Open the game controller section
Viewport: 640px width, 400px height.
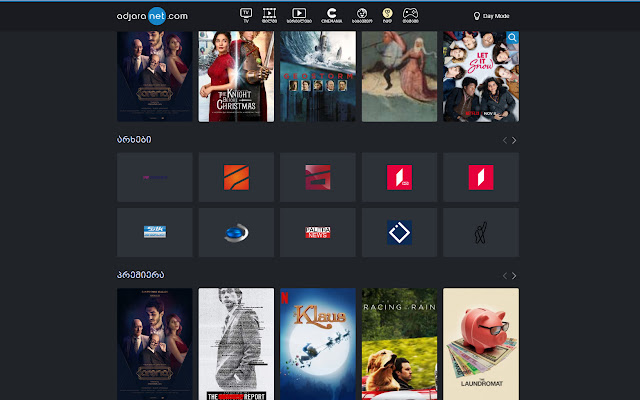click(x=410, y=16)
